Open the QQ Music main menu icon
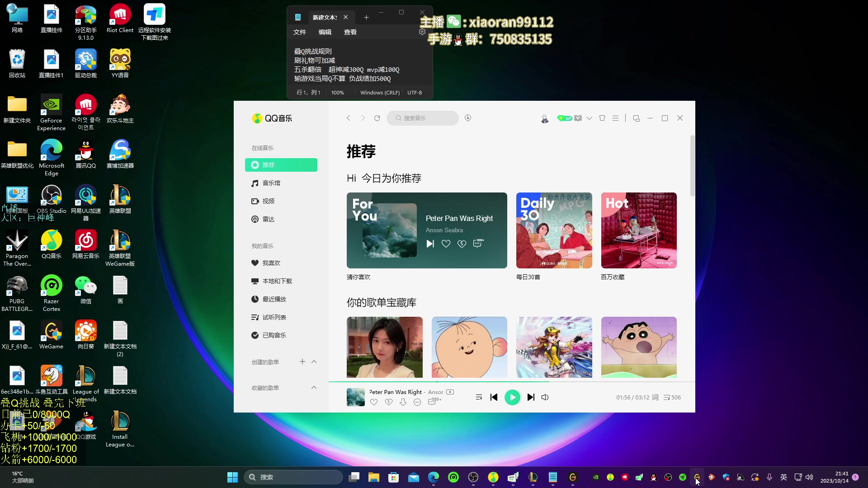Screen dimensions: 868x488 click(x=615, y=118)
